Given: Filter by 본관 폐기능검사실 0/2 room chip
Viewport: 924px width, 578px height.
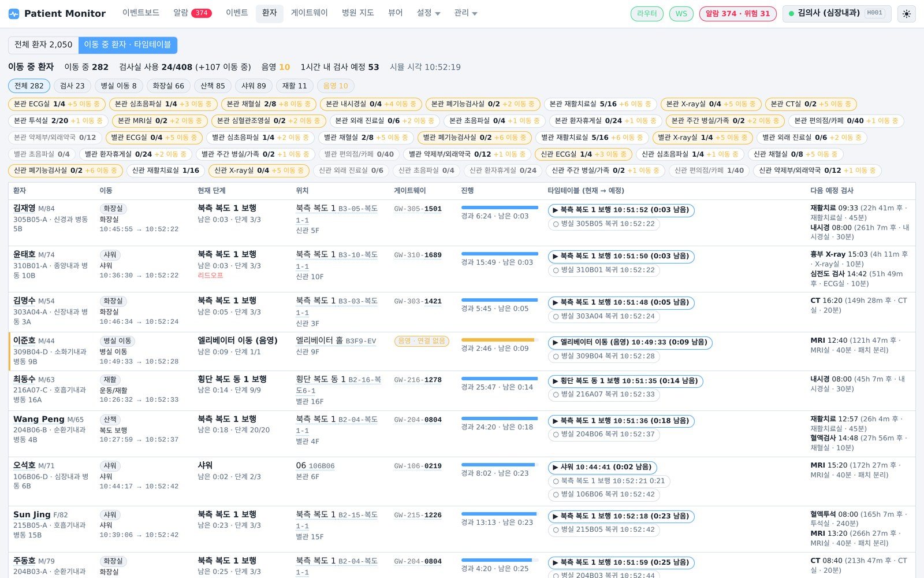Looking at the screenshot, I should (x=483, y=104).
